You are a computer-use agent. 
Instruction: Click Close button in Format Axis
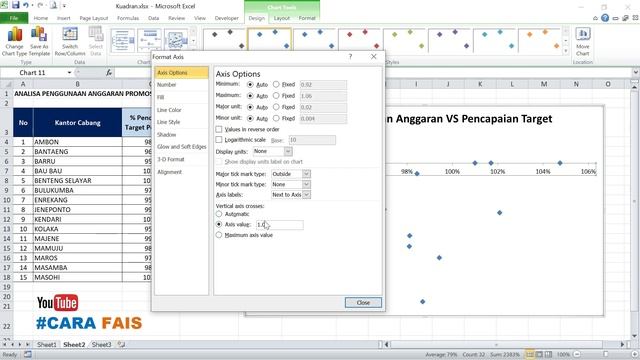363,302
